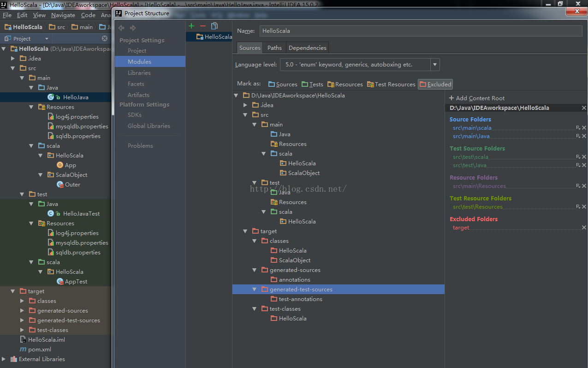Screen dimensions: 588x368
Task: Click the IntelliJ IDEA icon in the title bar
Action: (x=4, y=4)
